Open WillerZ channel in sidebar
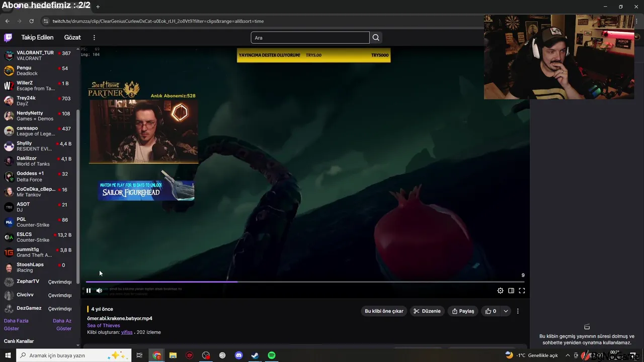The image size is (644, 362). (39, 85)
